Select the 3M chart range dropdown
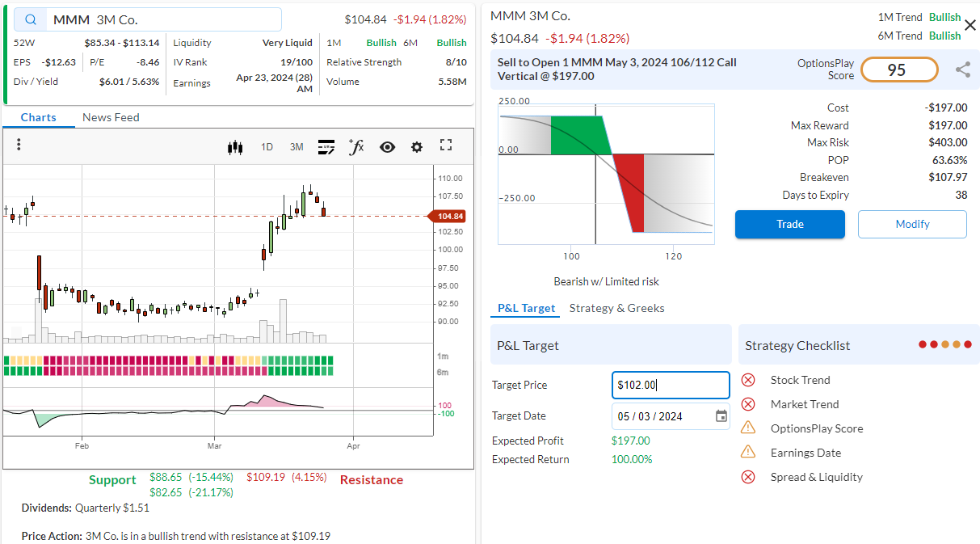Image resolution: width=980 pixels, height=544 pixels. click(x=297, y=147)
